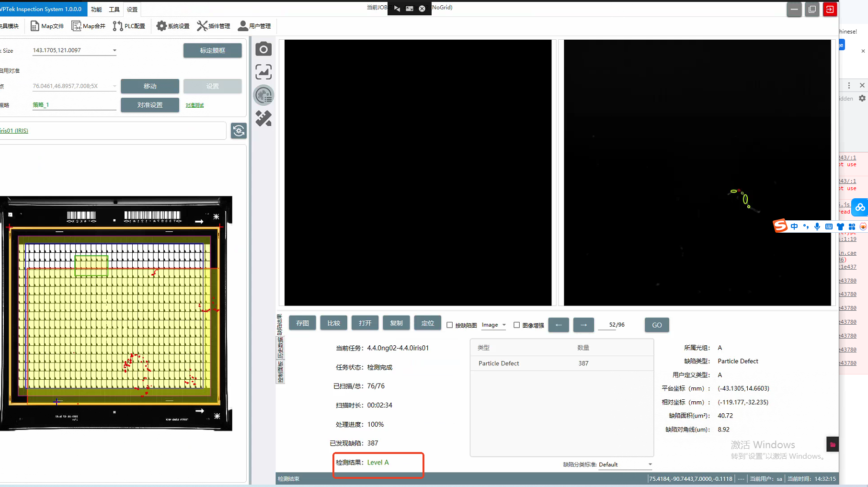Open Map合并 toolbar item

(x=89, y=26)
